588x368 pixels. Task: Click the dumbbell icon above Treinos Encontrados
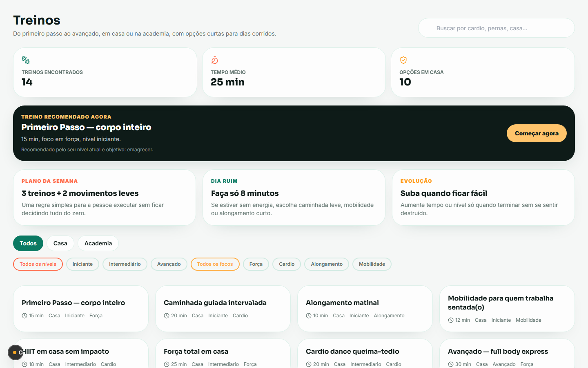pos(26,60)
